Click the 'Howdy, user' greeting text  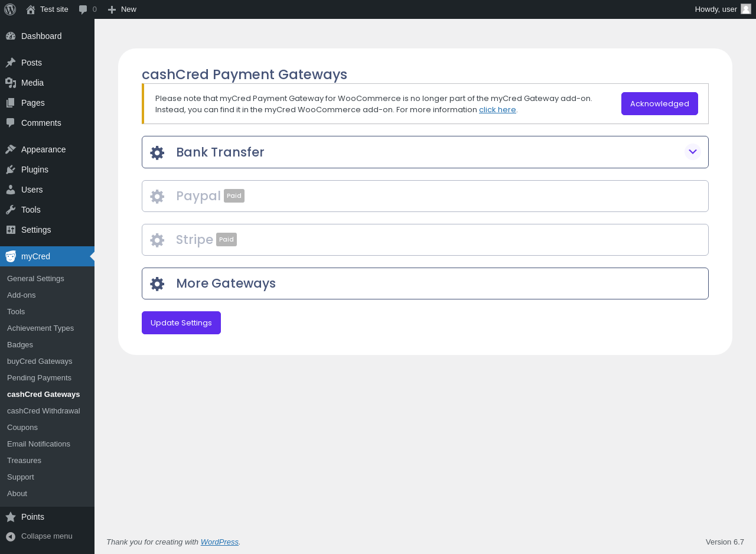coord(716,9)
